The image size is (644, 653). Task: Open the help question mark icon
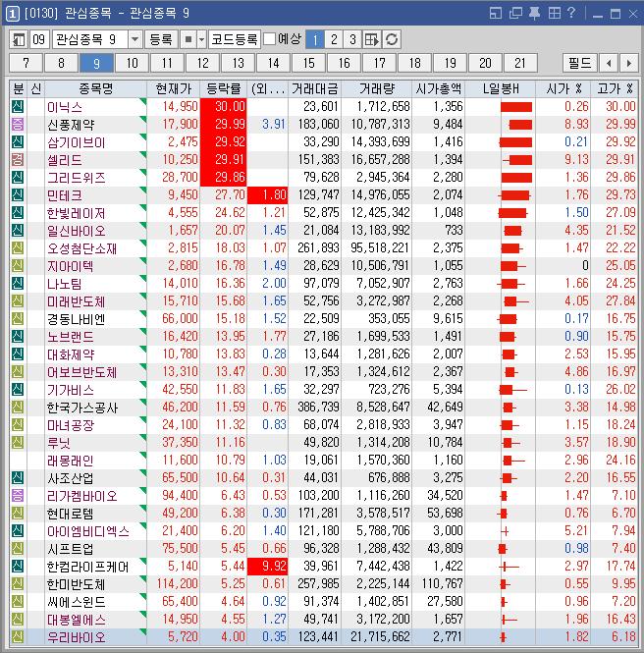click(571, 13)
